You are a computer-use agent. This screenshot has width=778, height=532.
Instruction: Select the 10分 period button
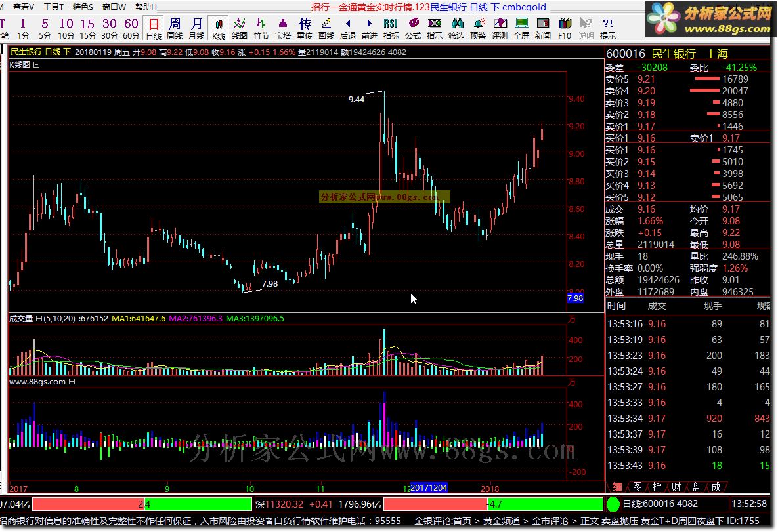tap(66, 29)
